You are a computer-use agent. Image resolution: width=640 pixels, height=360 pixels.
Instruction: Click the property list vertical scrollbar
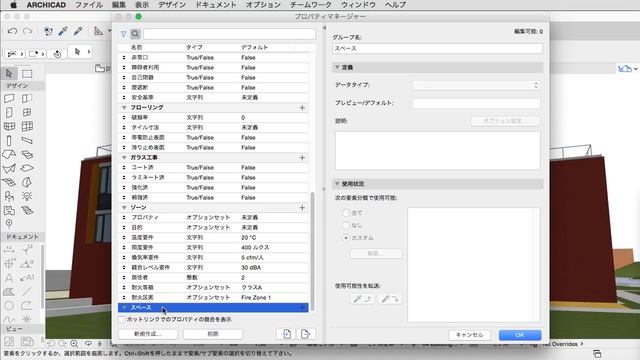[x=313, y=251]
